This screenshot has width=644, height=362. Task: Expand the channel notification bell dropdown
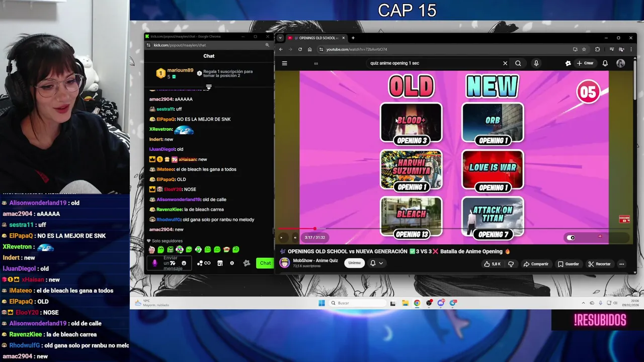click(377, 263)
